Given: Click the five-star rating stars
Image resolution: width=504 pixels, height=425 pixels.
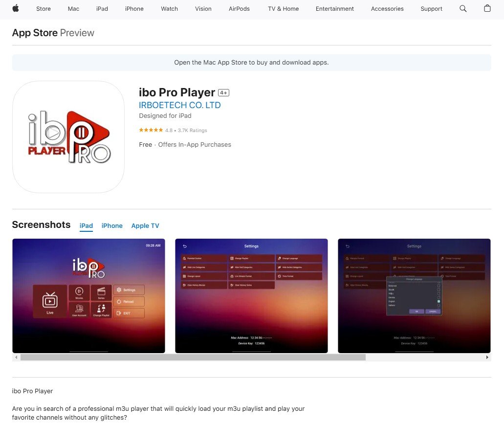Looking at the screenshot, I should pyautogui.click(x=151, y=130).
